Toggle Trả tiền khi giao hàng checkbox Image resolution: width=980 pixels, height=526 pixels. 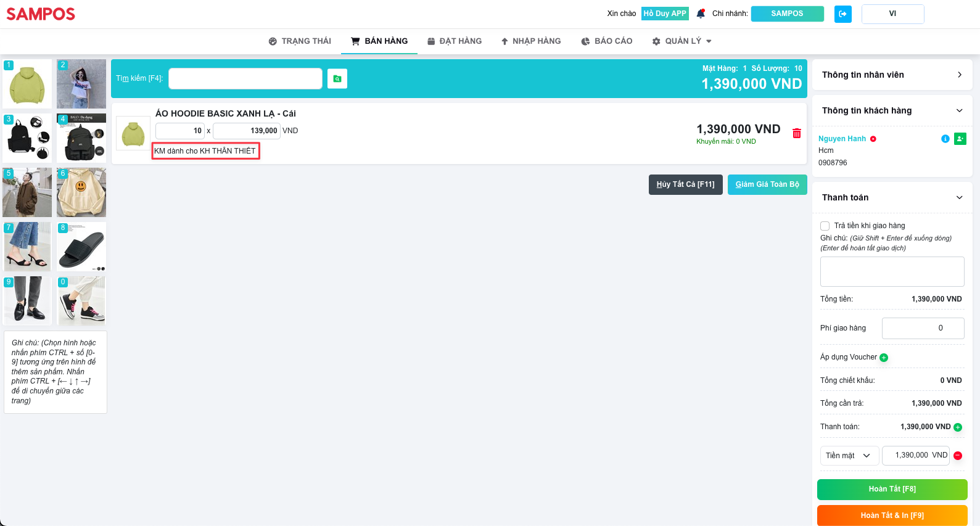click(x=825, y=226)
